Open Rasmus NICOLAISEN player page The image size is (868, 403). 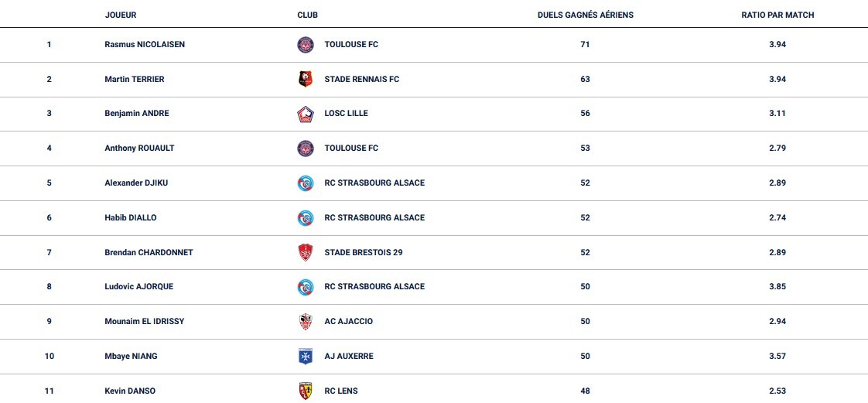click(145, 45)
